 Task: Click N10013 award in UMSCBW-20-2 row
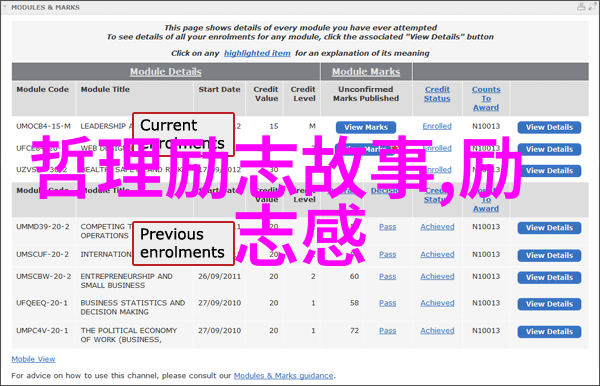click(x=486, y=277)
